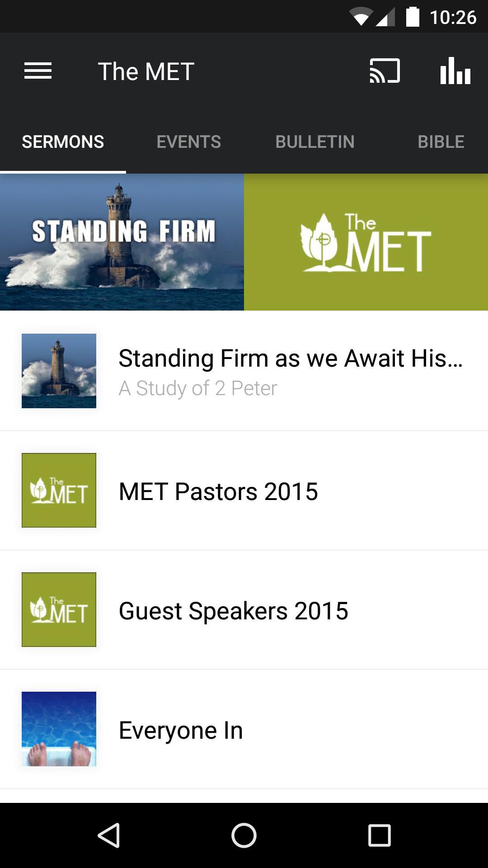This screenshot has width=488, height=868.
Task: Open the Standing Firm lighthouse banner
Action: tap(122, 242)
